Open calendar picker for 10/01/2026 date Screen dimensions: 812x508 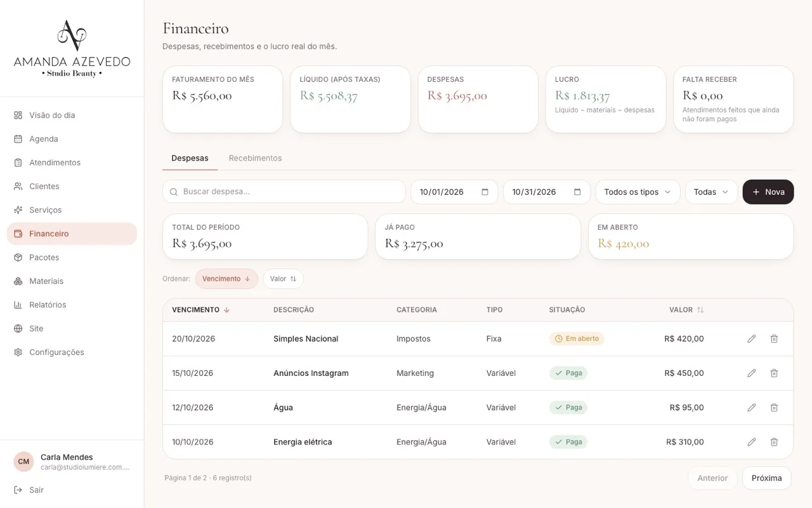(485, 192)
